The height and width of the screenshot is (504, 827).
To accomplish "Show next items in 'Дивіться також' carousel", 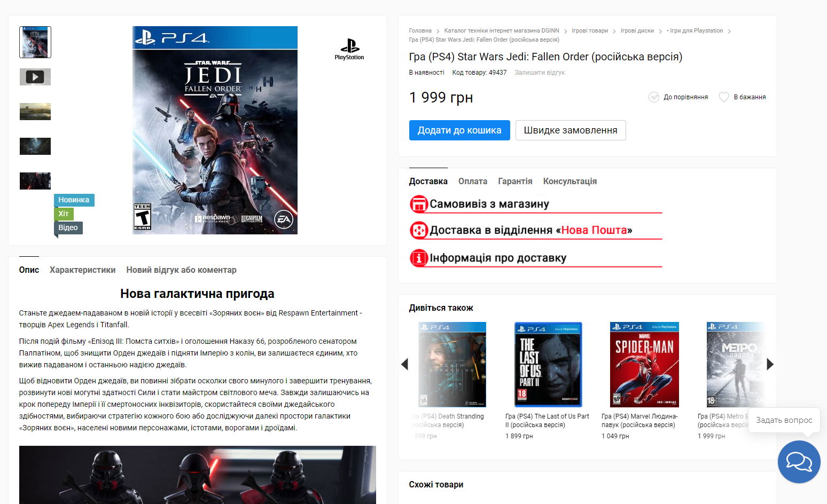I will 770,364.
